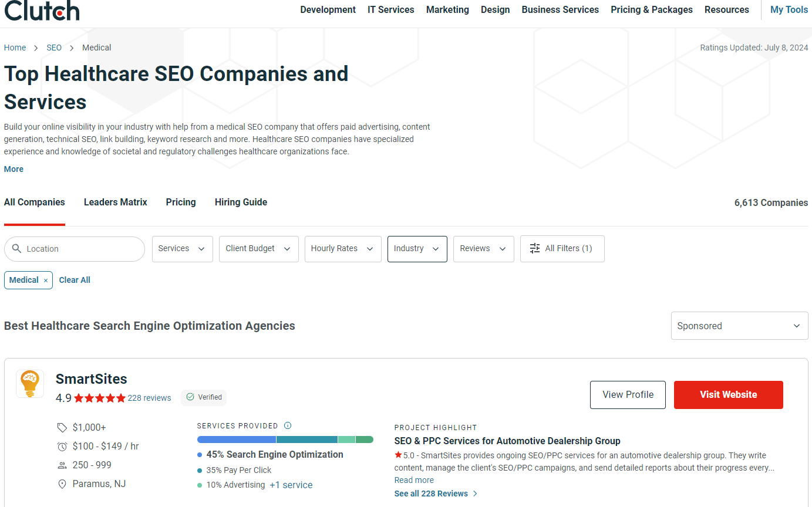This screenshot has width=812, height=507.
Task: Click 45% Search Engine Optimization label
Action: [x=275, y=455]
